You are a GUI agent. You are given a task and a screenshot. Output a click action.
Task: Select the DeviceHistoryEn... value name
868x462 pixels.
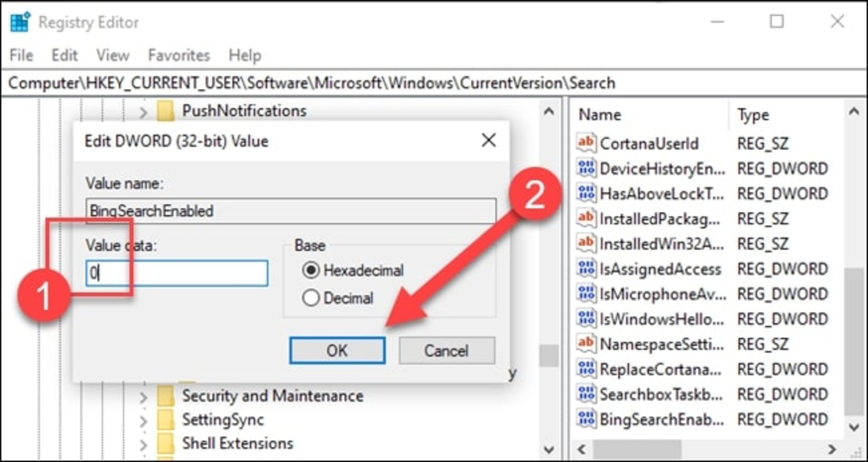pyautogui.click(x=663, y=169)
